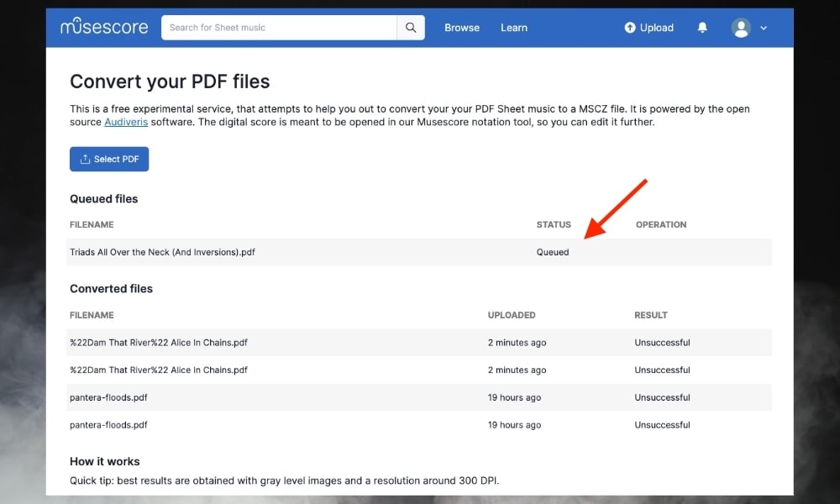
Task: Click the Converted files heading
Action: (x=112, y=289)
